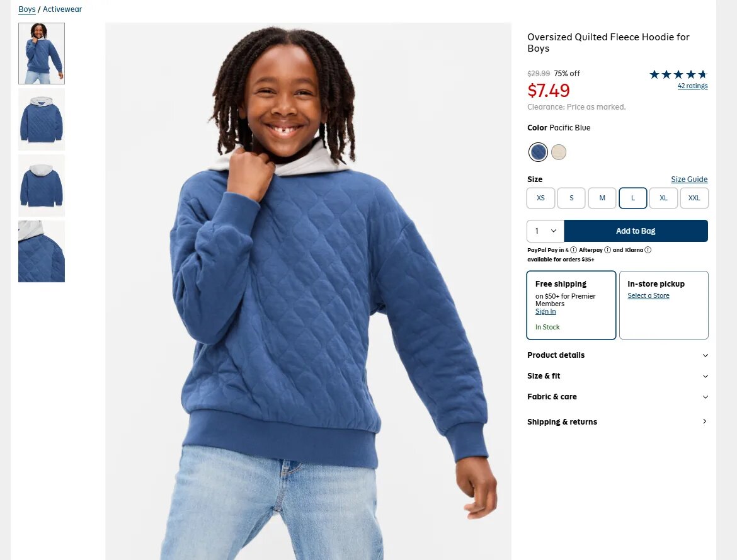
Task: Select size XS
Action: (x=540, y=198)
